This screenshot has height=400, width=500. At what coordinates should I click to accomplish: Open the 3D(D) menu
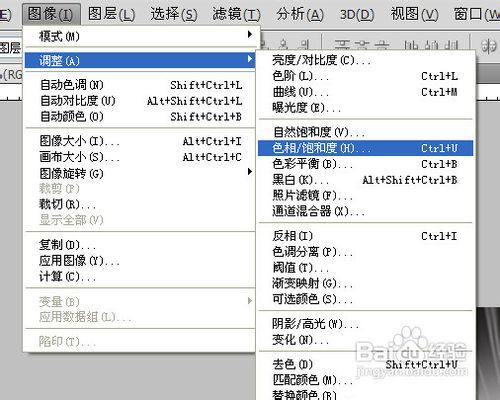357,14
